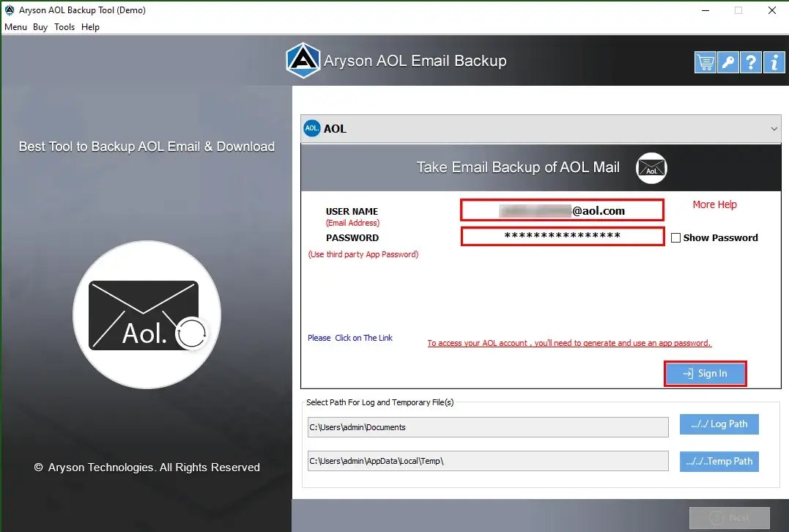Minimize the Aryson AOL Backup Tool window
Viewport: 789px width, 532px height.
[705, 10]
